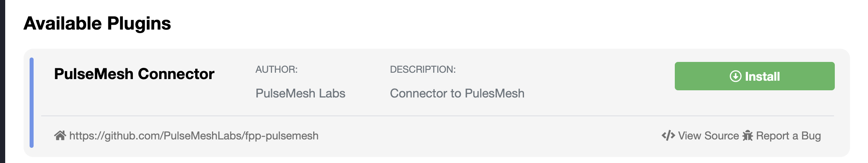Click the PulseMesh Labs author name
Screen dimensions: 868x163
pos(300,93)
